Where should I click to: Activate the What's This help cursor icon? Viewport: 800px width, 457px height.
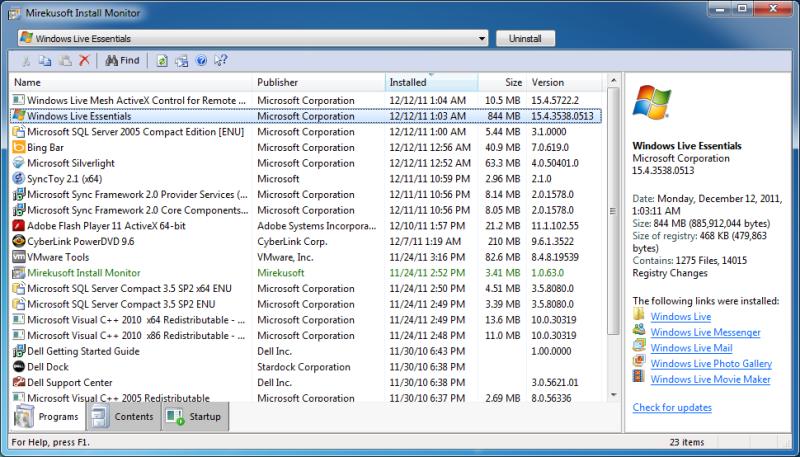click(220, 61)
